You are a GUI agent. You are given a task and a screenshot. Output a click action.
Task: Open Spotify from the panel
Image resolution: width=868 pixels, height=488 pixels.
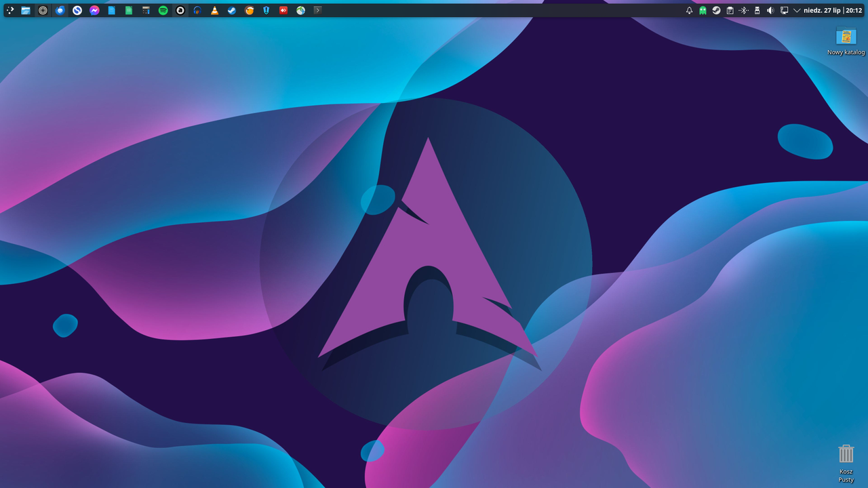point(163,10)
